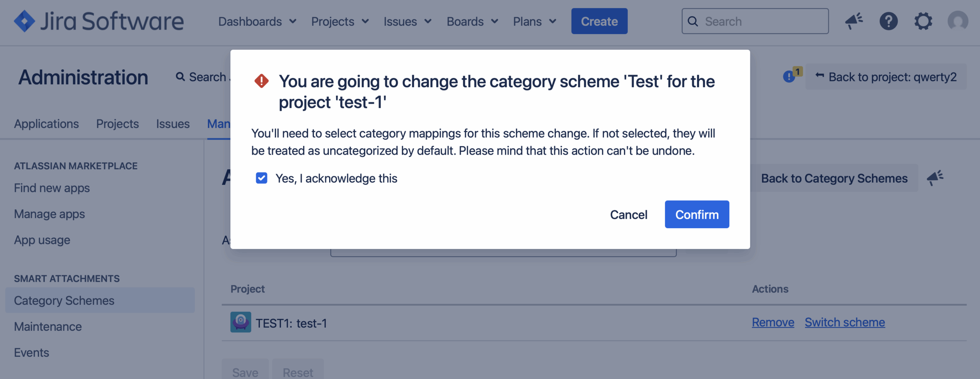This screenshot has width=980, height=379.
Task: Click the Jira Software logo
Action: pos(99,21)
